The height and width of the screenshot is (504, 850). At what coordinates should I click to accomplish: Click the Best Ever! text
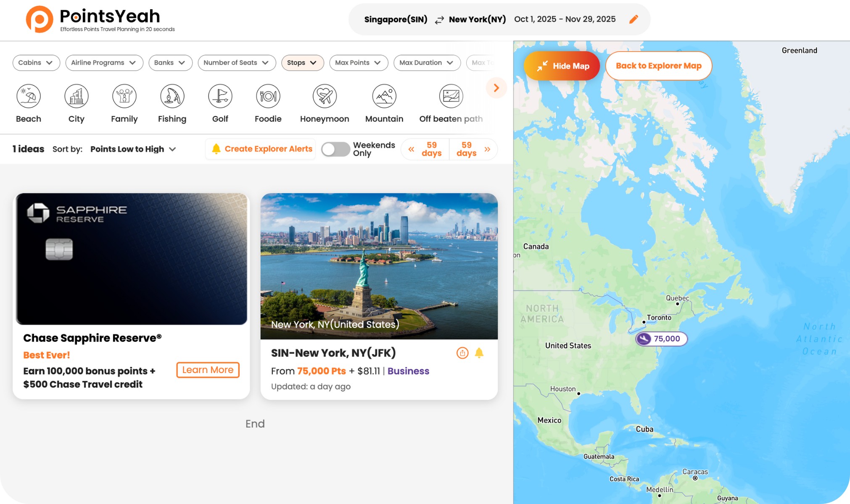click(x=47, y=355)
